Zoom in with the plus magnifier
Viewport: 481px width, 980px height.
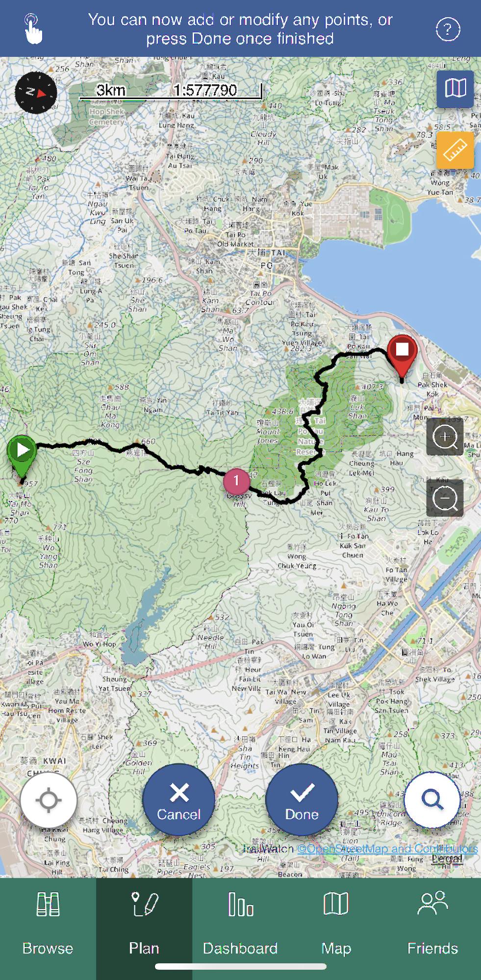click(445, 437)
